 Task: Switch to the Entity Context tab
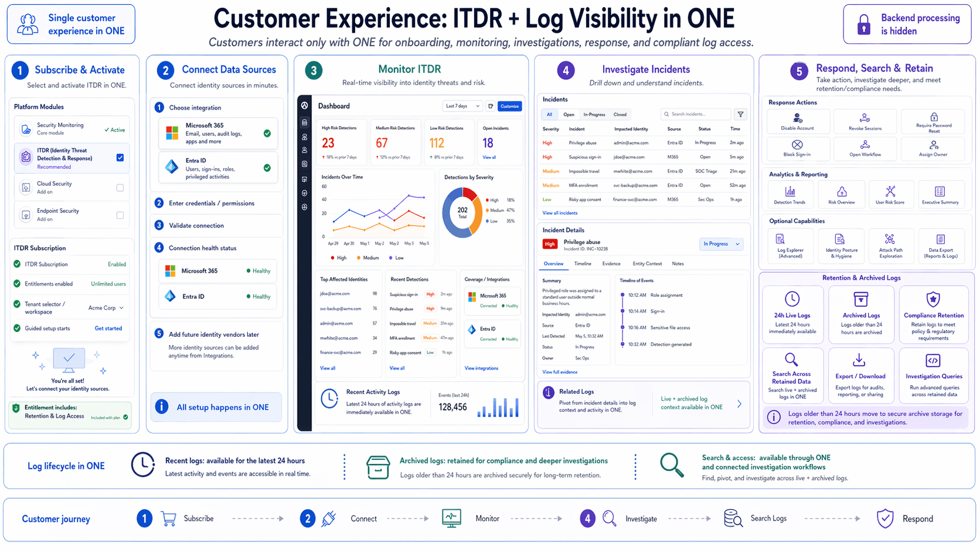(x=647, y=264)
